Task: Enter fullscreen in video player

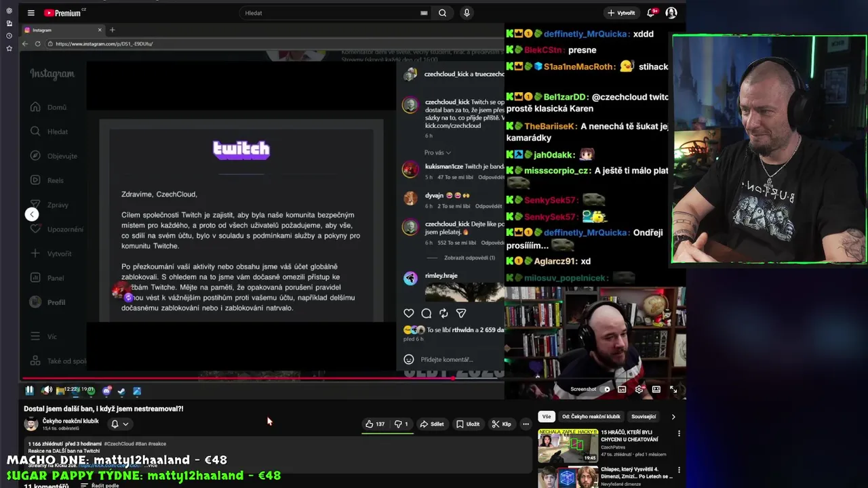Action: [673, 390]
